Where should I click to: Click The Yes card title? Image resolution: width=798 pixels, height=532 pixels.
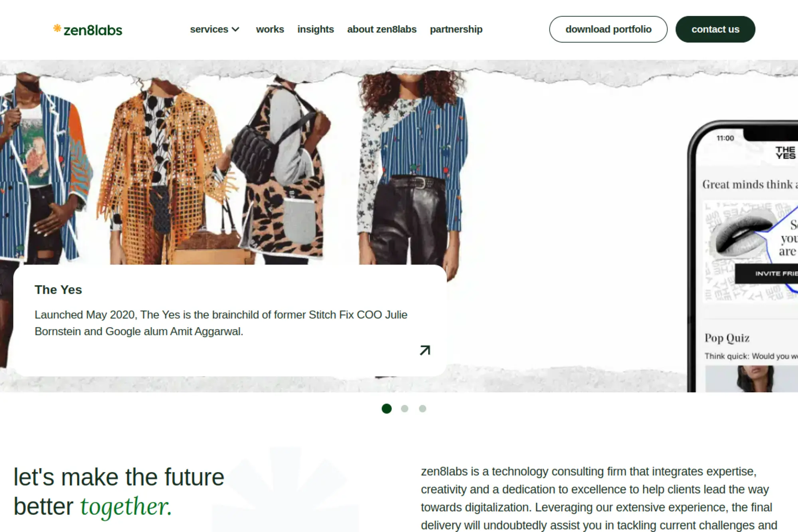point(58,290)
